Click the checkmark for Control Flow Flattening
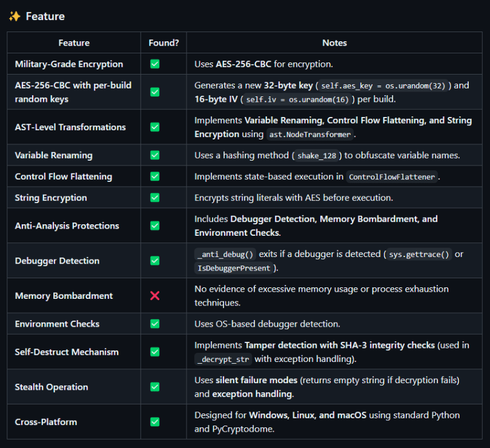 [155, 176]
